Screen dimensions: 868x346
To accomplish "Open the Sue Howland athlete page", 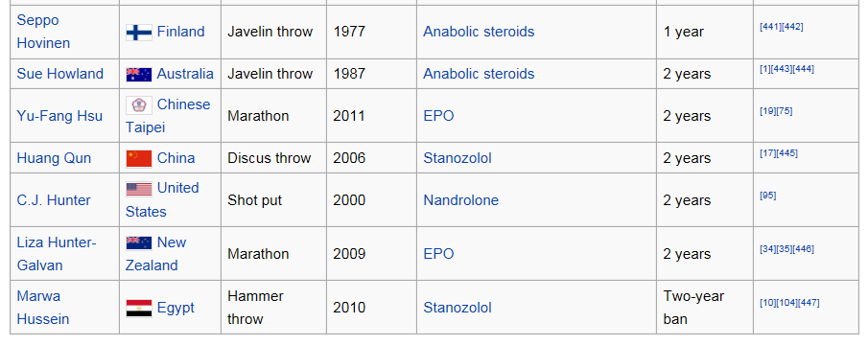I will (x=59, y=74).
